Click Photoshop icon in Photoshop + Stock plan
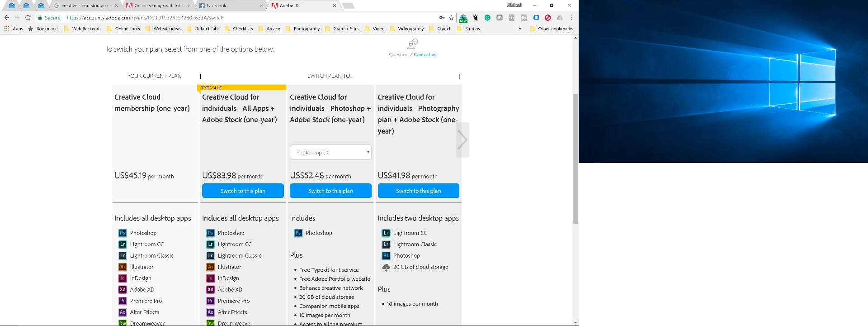The height and width of the screenshot is (326, 868). [298, 233]
